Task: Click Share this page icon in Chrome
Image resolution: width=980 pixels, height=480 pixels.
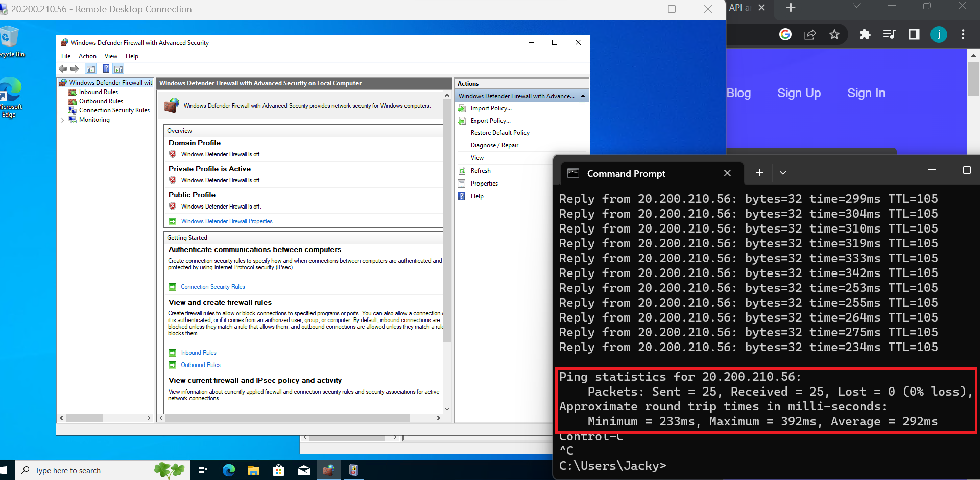Action: point(810,34)
